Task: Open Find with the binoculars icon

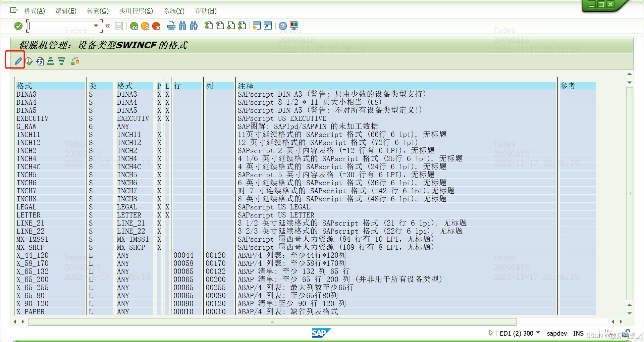Action: pyautogui.click(x=182, y=26)
